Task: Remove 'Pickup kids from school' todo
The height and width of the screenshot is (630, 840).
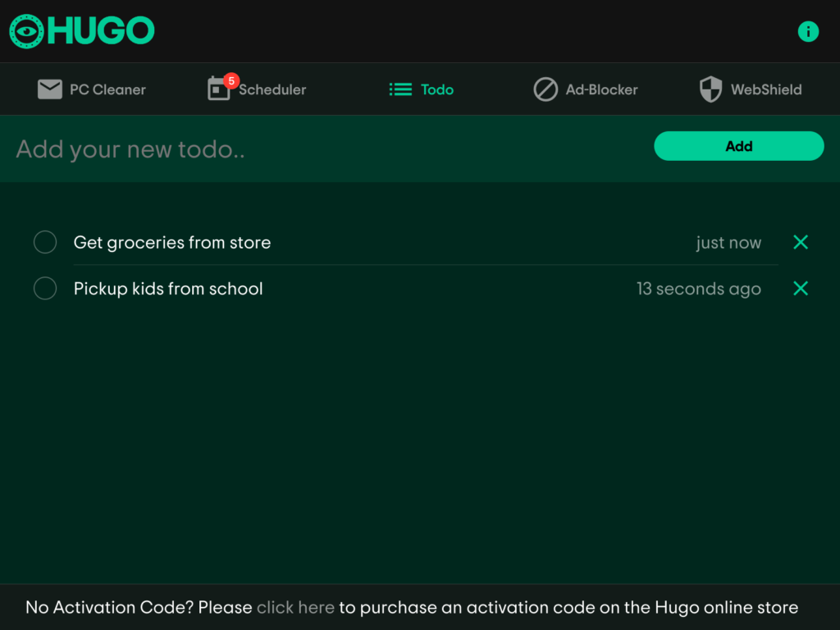Action: (x=800, y=288)
